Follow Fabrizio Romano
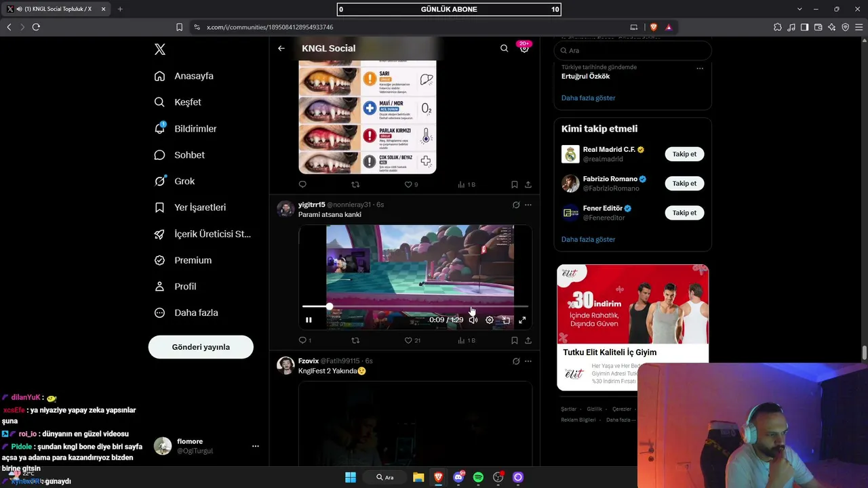The height and width of the screenshot is (488, 868). (x=684, y=184)
